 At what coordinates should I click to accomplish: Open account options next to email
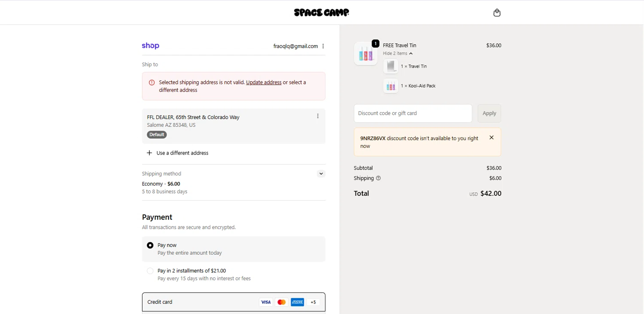coord(323,46)
